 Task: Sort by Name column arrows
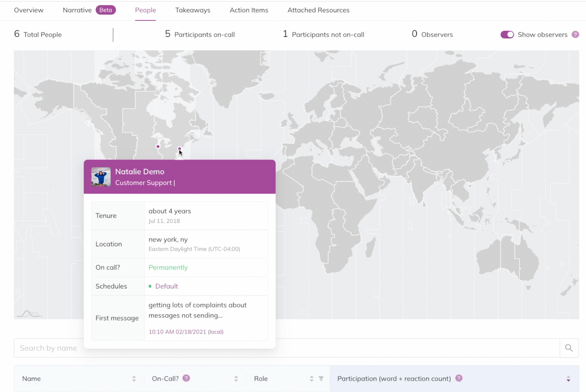click(x=134, y=379)
